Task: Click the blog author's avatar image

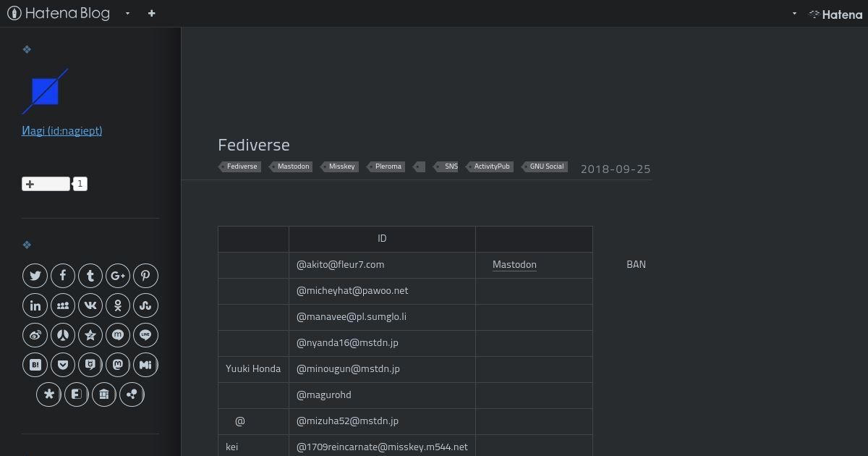Action: (45, 91)
